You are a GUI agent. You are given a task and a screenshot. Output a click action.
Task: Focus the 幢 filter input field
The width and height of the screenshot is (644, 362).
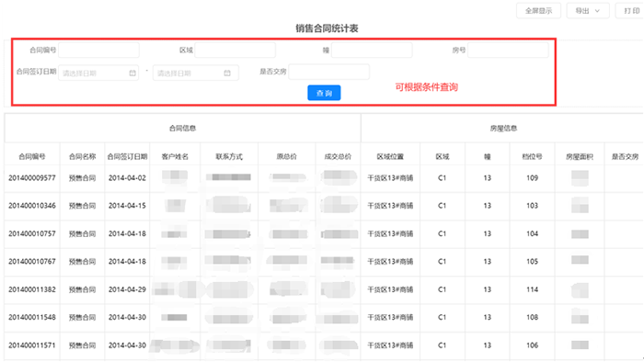tap(372, 50)
